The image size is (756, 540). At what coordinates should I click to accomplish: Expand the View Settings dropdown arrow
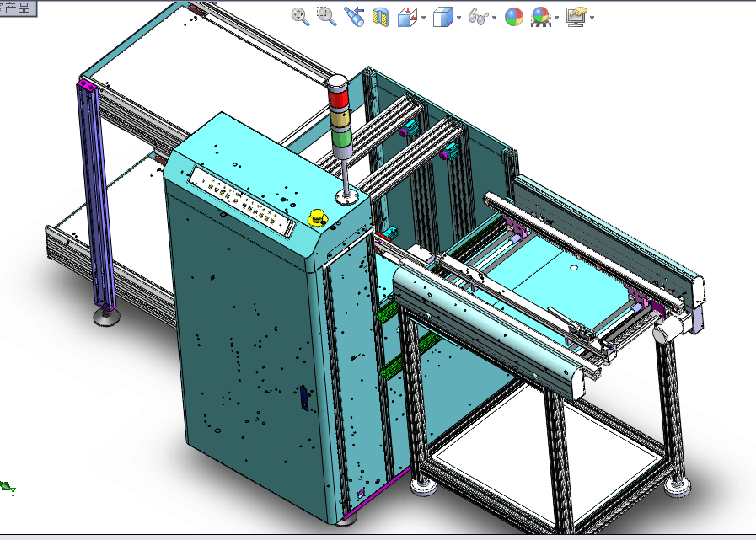[592, 17]
